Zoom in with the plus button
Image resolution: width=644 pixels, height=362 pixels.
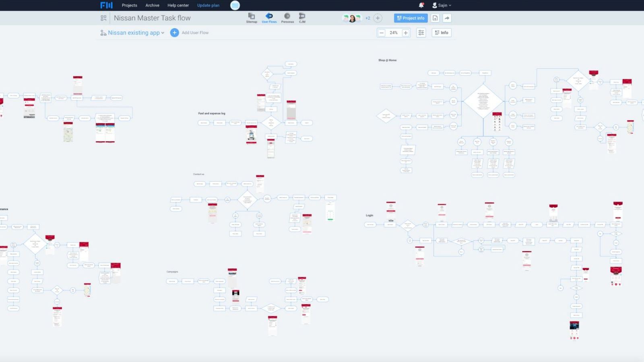pos(406,33)
